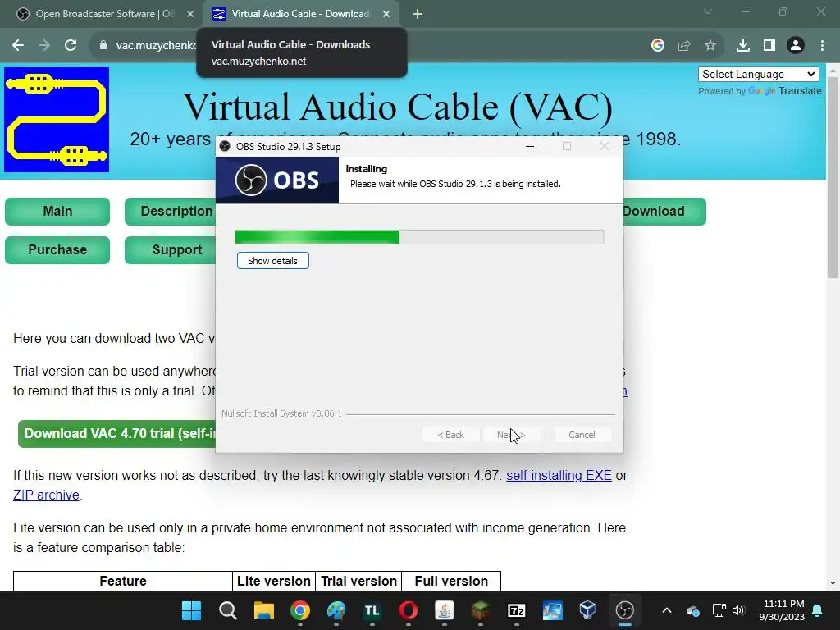Show hidden system tray icons
This screenshot has height=630, width=840.
point(667,610)
